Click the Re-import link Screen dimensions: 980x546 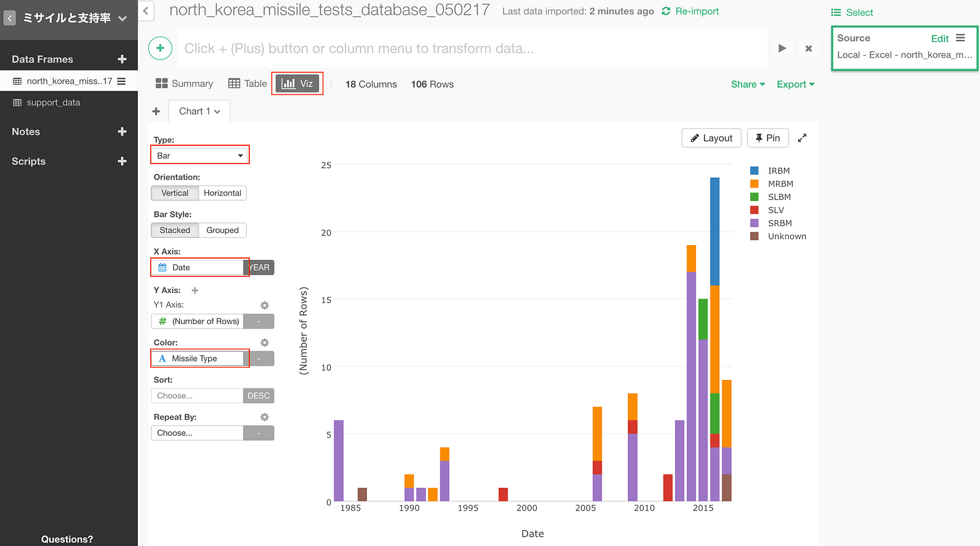coord(697,11)
